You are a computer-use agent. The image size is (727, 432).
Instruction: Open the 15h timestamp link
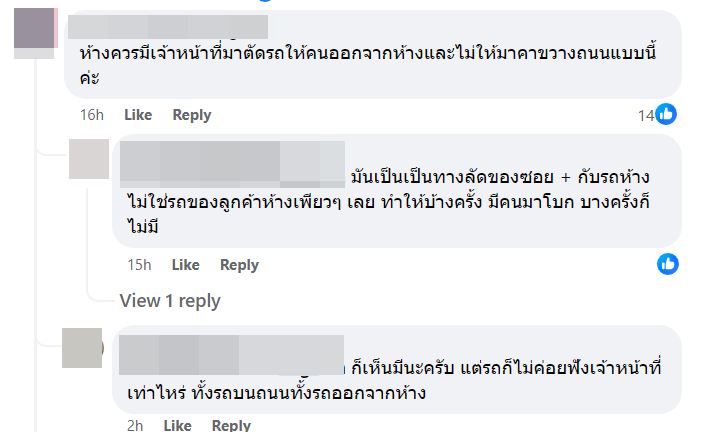tap(139, 265)
